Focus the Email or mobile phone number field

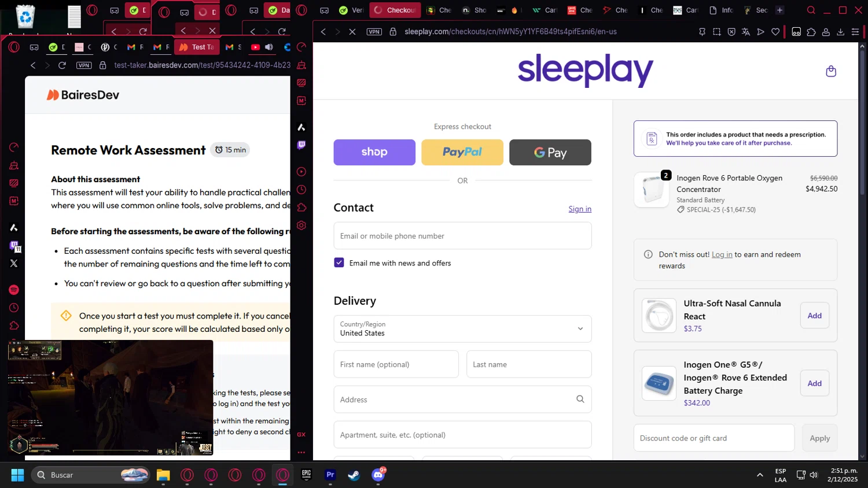pos(462,236)
